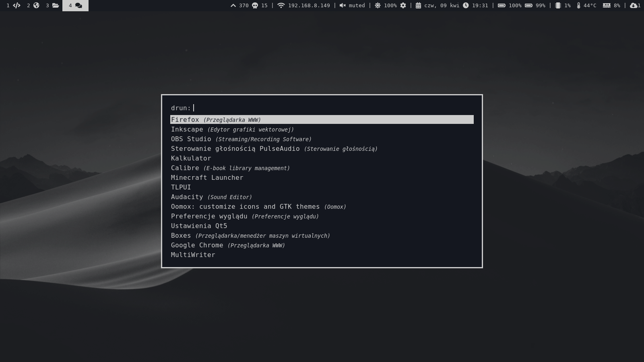Viewport: 644px width, 362px height.
Task: Switch to workspace 2 with globe icon
Action: click(33, 6)
